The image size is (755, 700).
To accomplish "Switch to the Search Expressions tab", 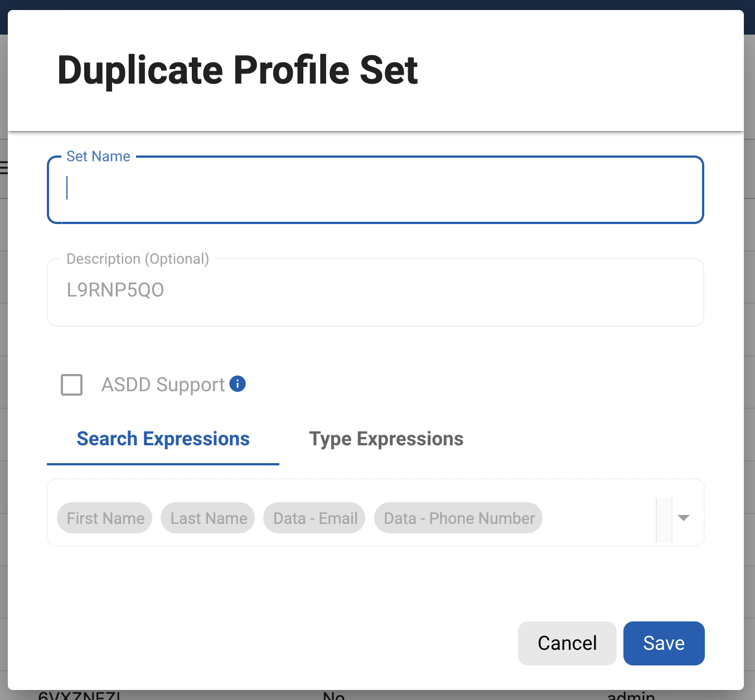I will tap(163, 439).
